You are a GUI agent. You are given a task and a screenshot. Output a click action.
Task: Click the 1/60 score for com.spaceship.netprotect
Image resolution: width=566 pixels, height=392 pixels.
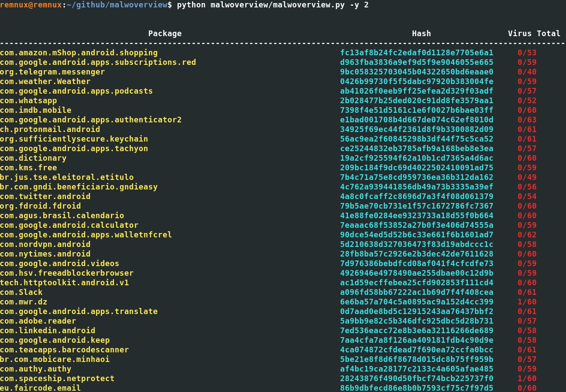pos(527,378)
